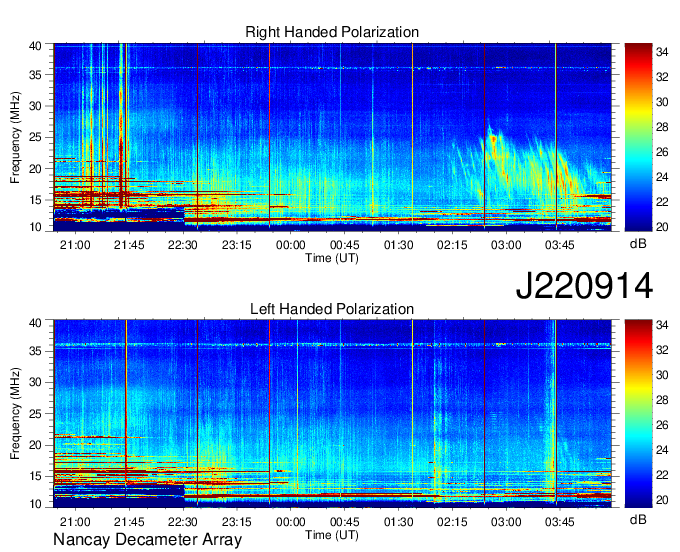Click the 20 MHz tick of the bottom plot
Viewport: 680px width, 552px height.
35,445
